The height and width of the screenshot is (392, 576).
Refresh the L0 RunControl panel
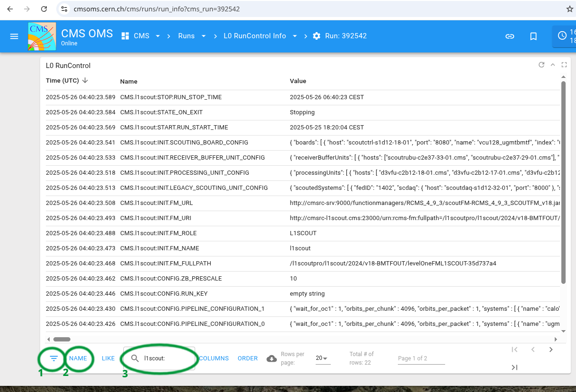tap(542, 65)
